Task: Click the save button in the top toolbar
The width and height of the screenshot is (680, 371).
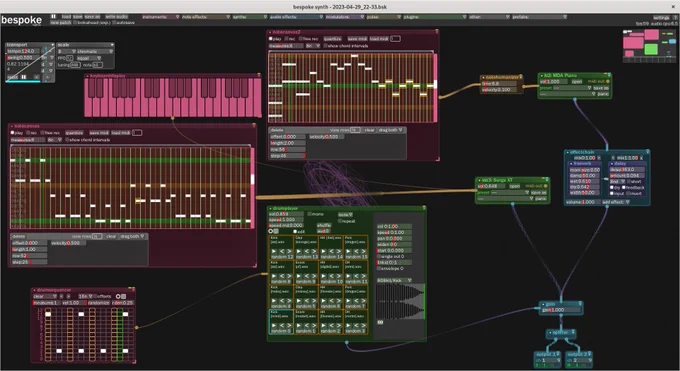Action: tap(78, 16)
